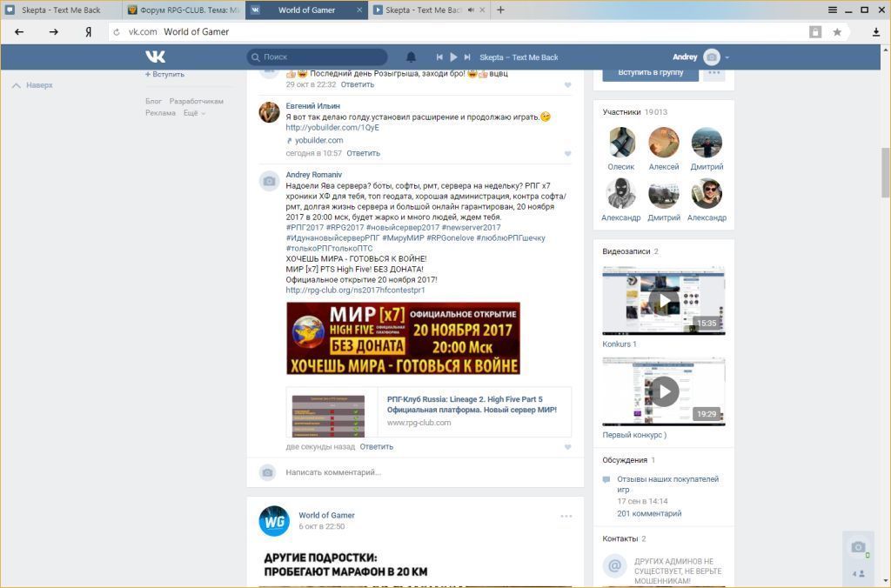This screenshot has height=588, width=891.
Task: Mute audio on Skepta tab speaker icon
Action: (471, 10)
